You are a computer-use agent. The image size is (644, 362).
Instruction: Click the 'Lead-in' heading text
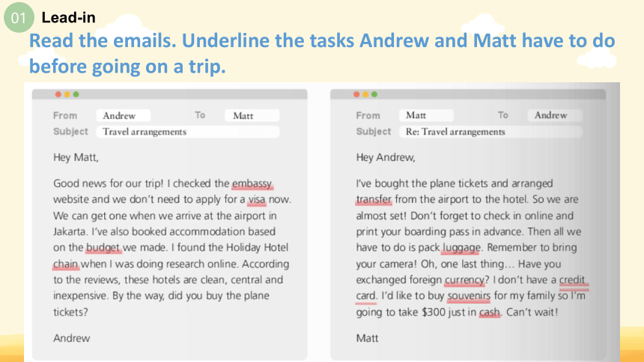[69, 18]
